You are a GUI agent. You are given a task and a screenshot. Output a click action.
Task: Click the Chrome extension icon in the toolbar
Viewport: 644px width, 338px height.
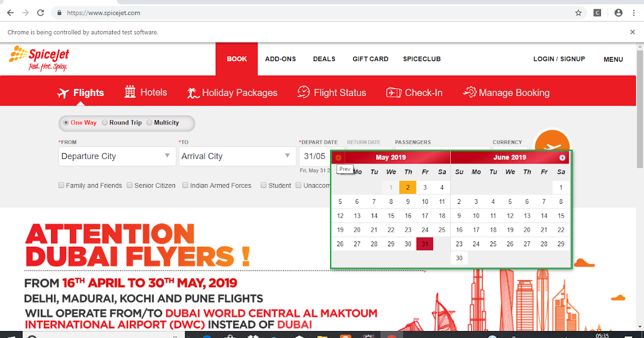[x=597, y=12]
